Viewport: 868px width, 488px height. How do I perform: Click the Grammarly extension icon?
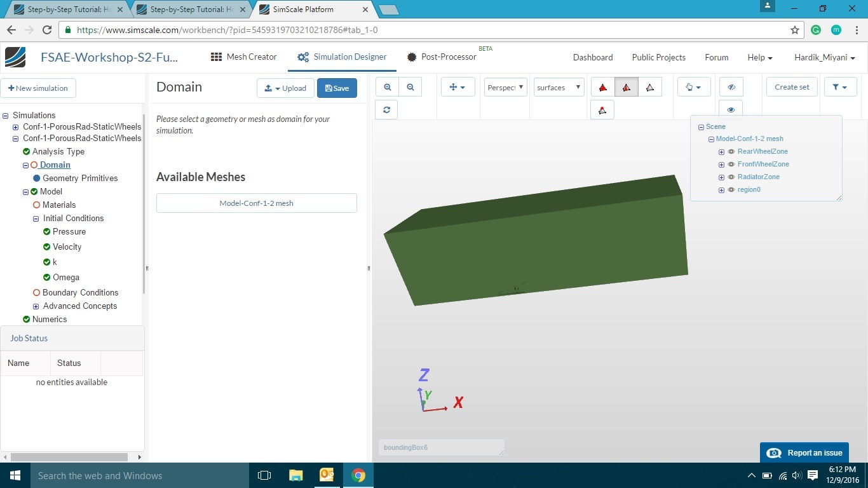[x=817, y=30]
